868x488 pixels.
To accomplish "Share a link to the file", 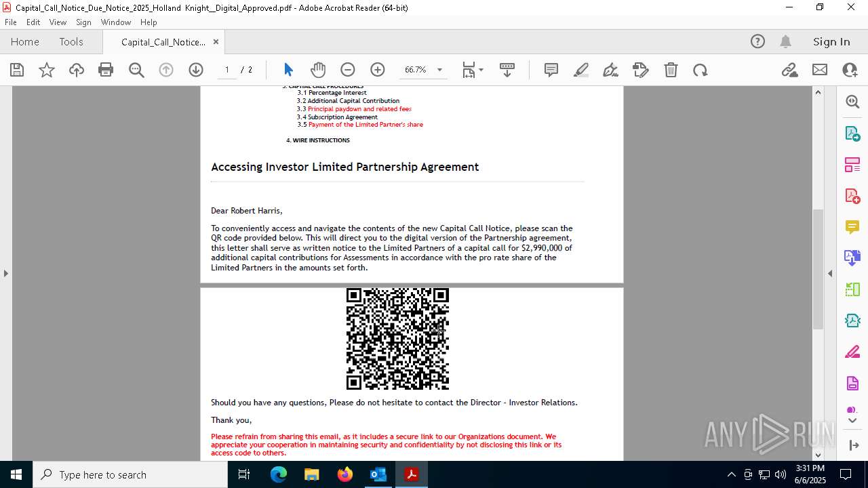I will [789, 70].
